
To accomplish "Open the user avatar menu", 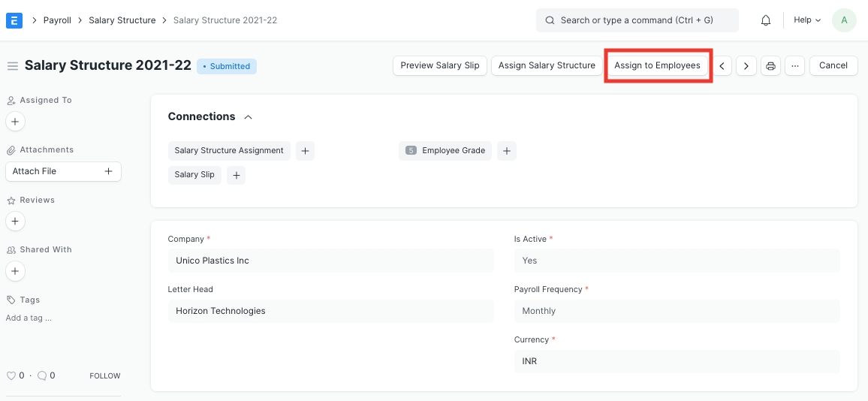I will coord(844,20).
